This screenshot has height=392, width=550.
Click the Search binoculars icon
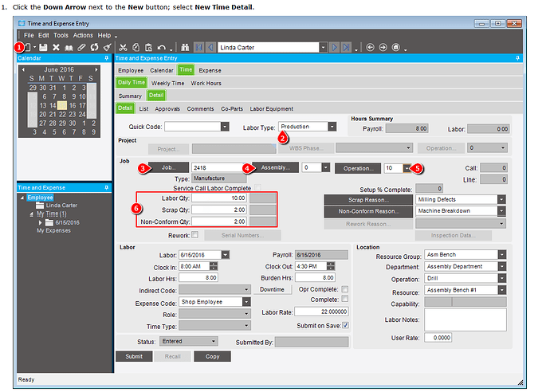[185, 47]
